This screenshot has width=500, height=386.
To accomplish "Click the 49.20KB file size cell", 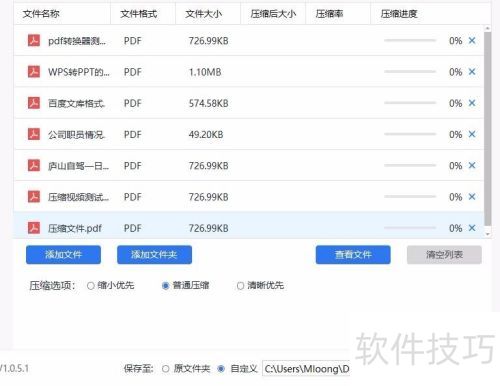I will click(206, 135).
